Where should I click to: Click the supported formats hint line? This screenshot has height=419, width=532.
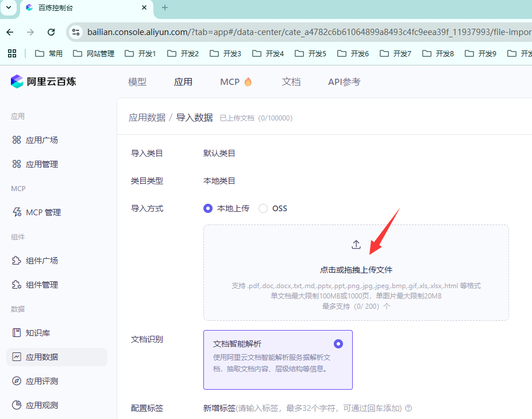[356, 286]
